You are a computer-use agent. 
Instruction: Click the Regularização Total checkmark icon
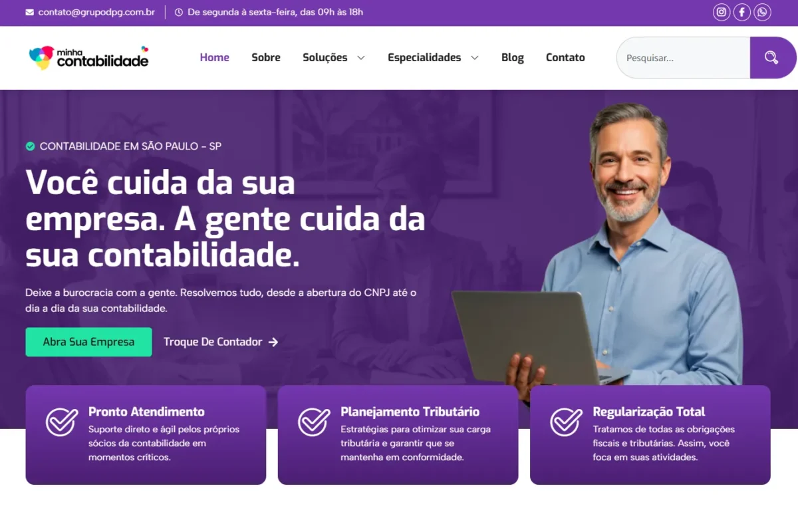567,422
